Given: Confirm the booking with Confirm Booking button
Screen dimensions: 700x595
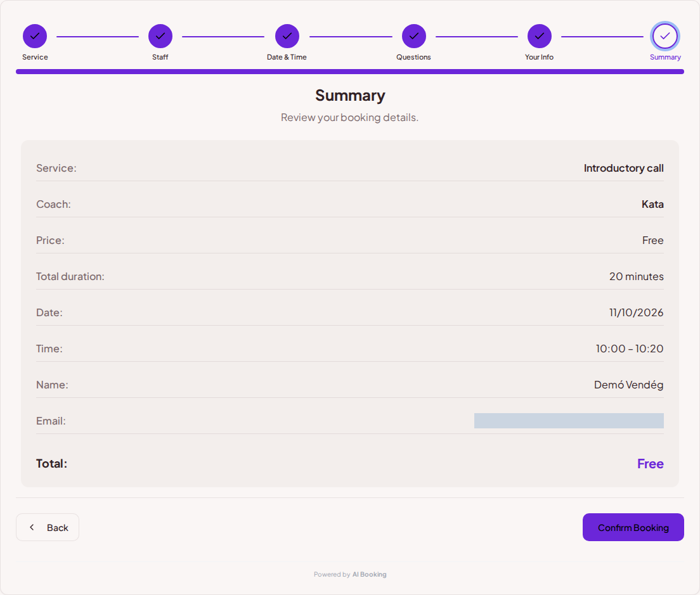Looking at the screenshot, I should click(633, 527).
